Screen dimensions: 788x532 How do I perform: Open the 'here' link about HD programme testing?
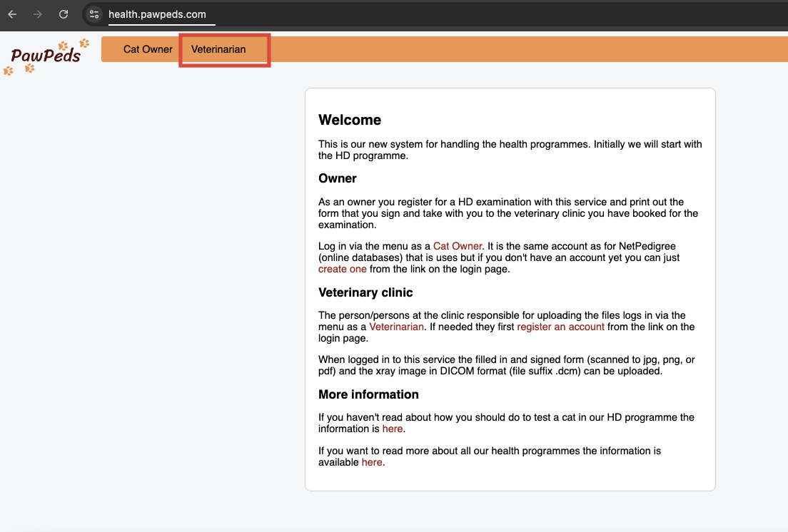393,429
